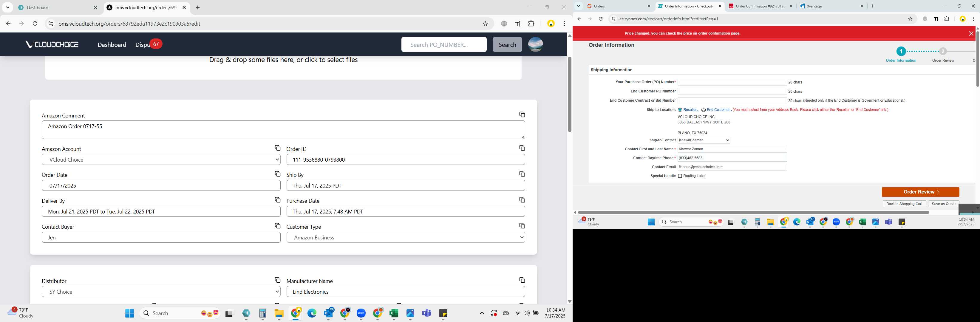Copy the Contact Buyer value
The image size is (980, 322).
(277, 226)
